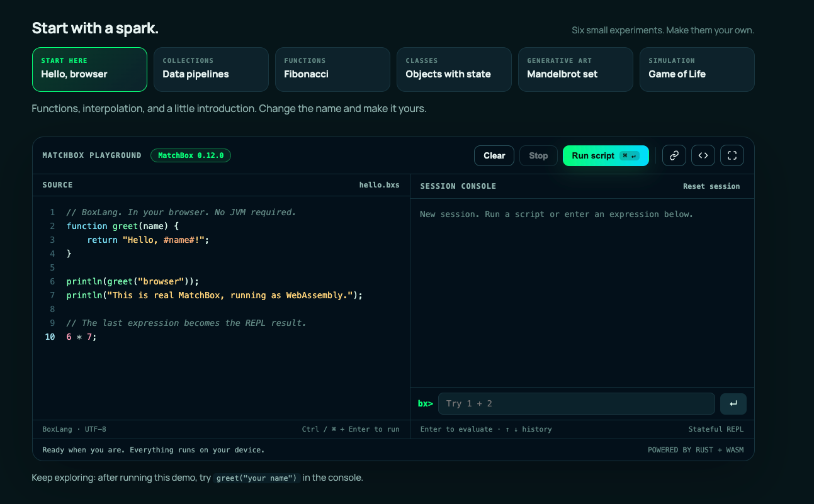Click the SOURCE panel header

[57, 185]
